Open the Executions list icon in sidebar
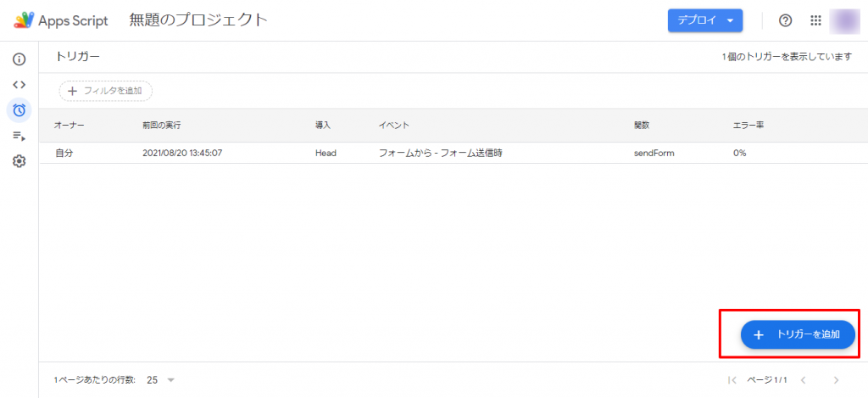This screenshot has width=868, height=398. (x=19, y=136)
